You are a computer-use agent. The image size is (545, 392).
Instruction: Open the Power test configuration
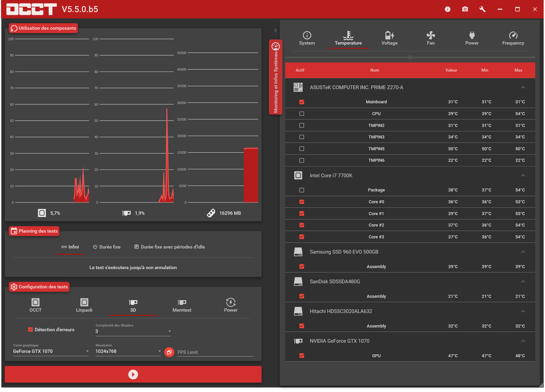[230, 305]
